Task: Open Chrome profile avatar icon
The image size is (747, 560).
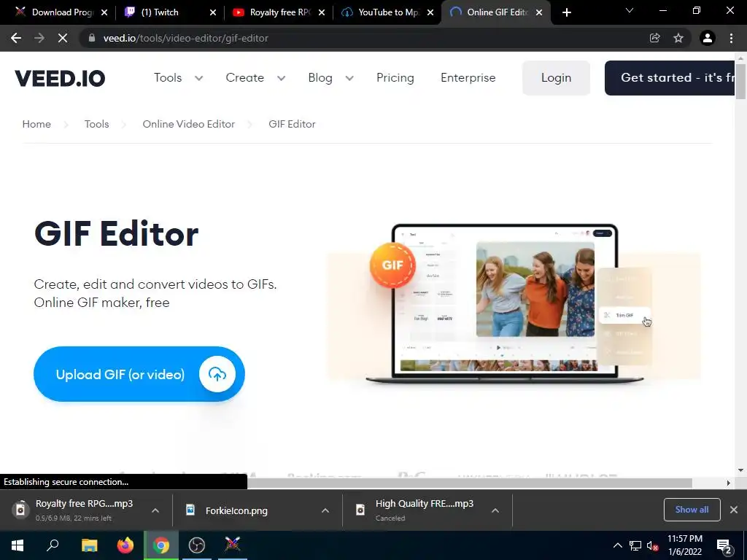Action: pyautogui.click(x=708, y=38)
